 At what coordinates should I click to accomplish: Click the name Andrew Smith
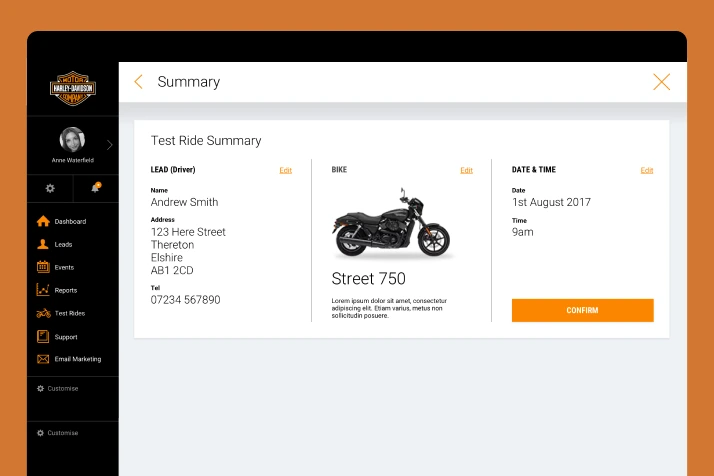(184, 202)
